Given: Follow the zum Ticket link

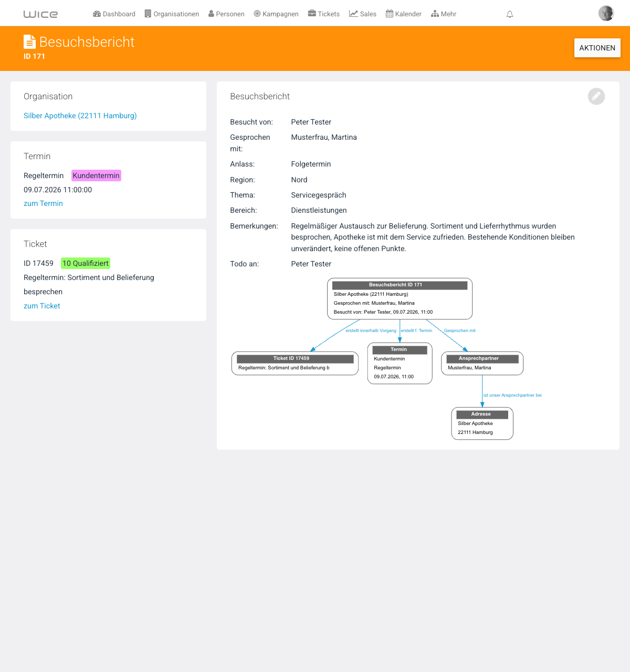Looking at the screenshot, I should point(42,306).
